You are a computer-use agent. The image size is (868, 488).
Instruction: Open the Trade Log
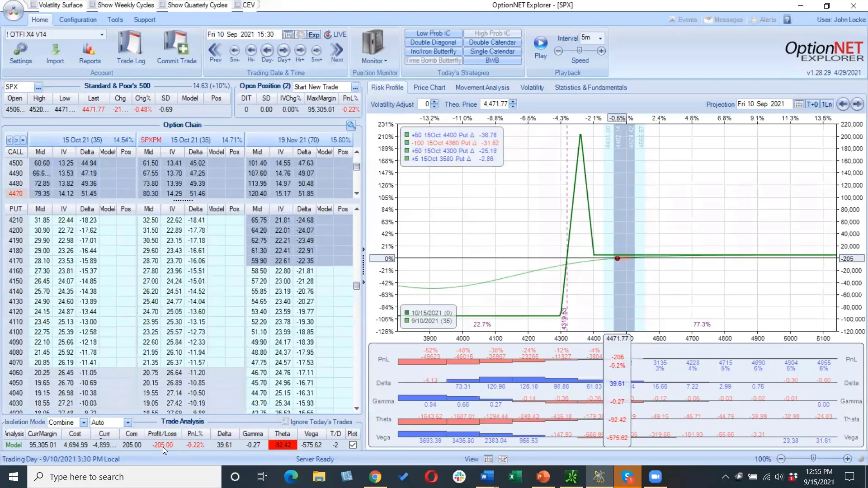tap(131, 47)
